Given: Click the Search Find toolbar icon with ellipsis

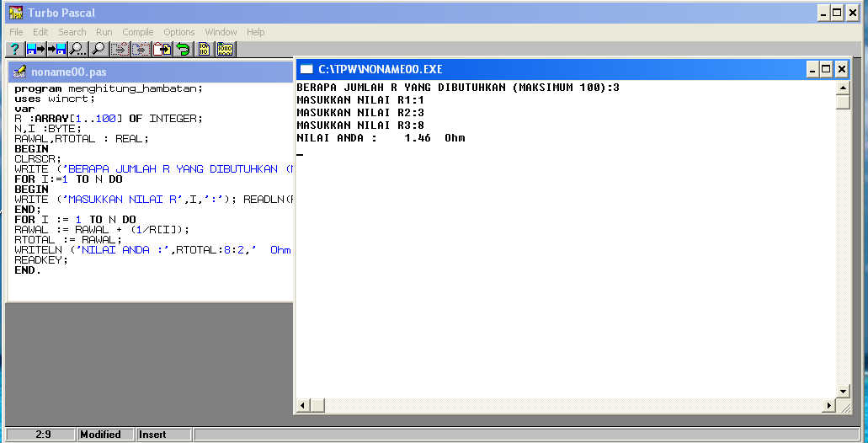Looking at the screenshot, I should click(x=78, y=50).
